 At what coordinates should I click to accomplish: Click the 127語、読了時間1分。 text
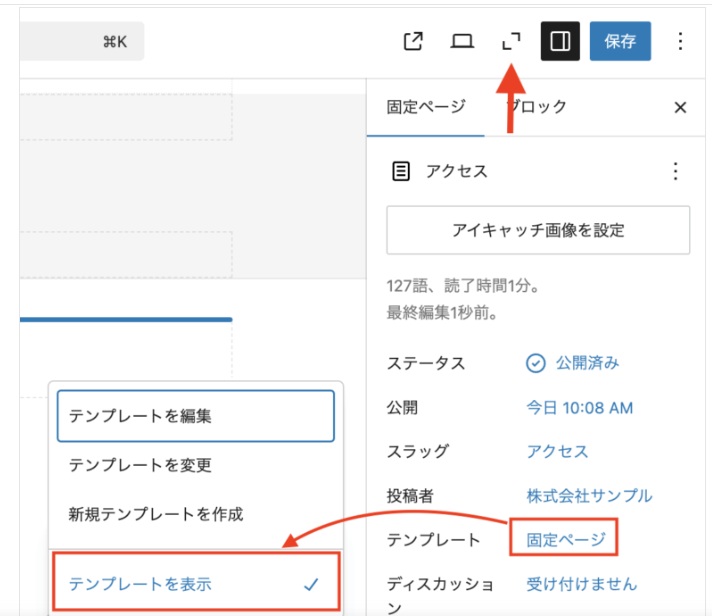coord(463,286)
